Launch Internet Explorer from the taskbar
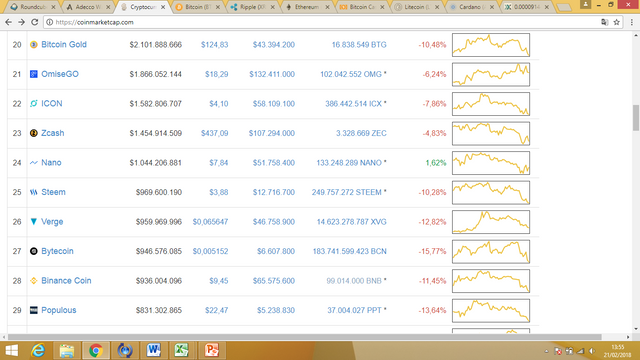Screen dimensions: 640x360 [x=38, y=350]
